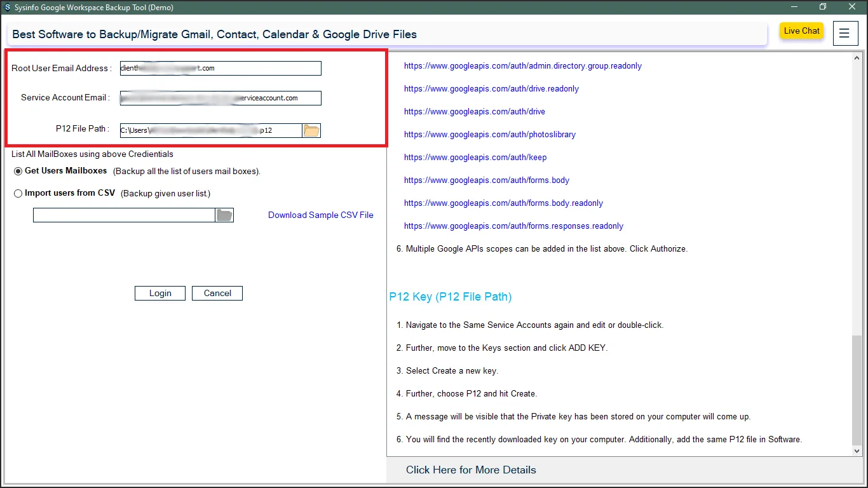Screen dimensions: 868x488
Task: Click '(Backup given user list.)' text
Action: coord(165,193)
